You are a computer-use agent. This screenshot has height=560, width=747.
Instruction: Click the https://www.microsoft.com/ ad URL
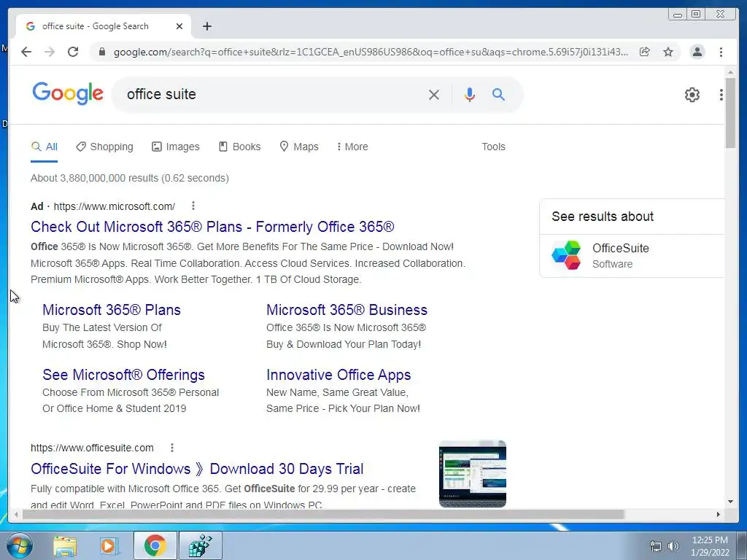115,206
